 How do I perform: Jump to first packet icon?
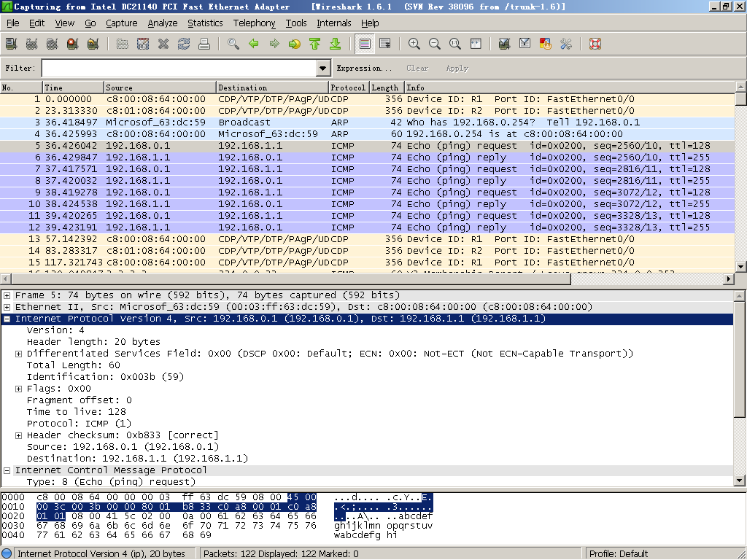(315, 44)
